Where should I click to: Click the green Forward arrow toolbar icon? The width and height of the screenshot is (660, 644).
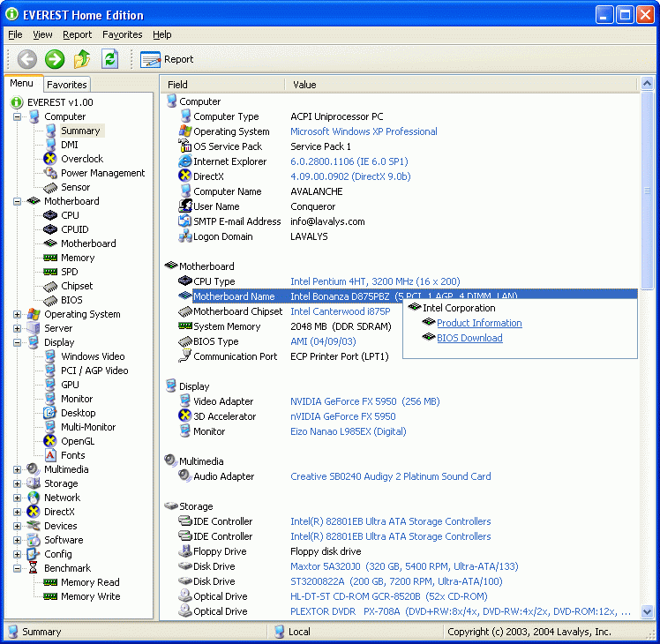[x=55, y=59]
